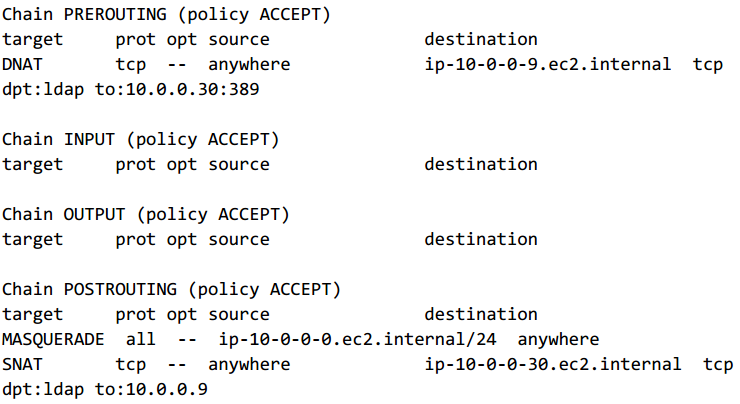The image size is (740, 404).
Task: Click the DNAT target entry
Action: (23, 64)
